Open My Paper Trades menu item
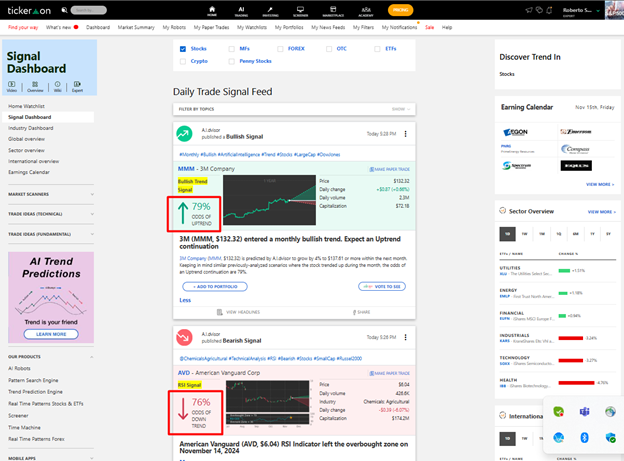Viewport: 624px width, 461px height. 211,27
